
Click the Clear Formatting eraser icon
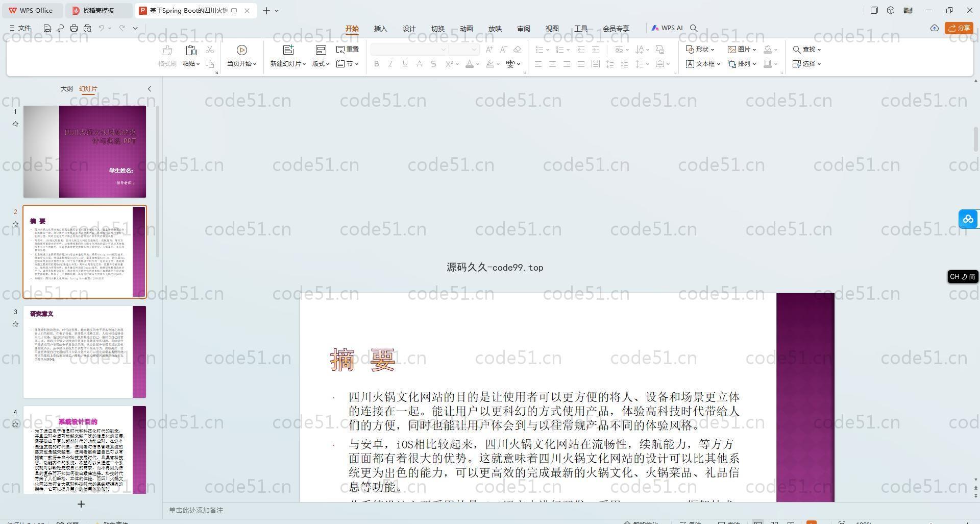pos(517,50)
